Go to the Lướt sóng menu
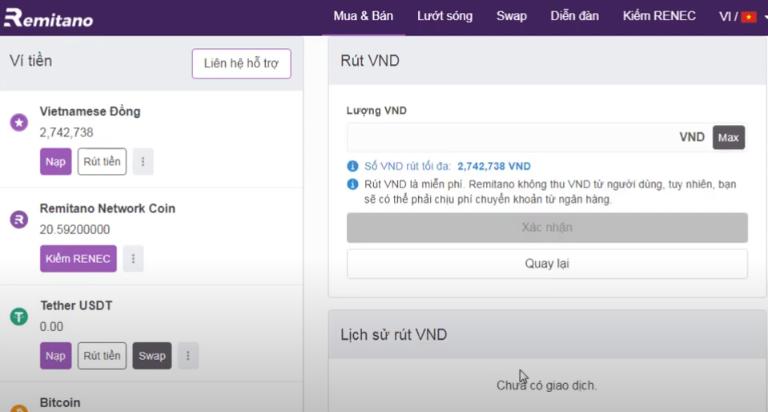The width and height of the screenshot is (768, 412). (x=445, y=16)
